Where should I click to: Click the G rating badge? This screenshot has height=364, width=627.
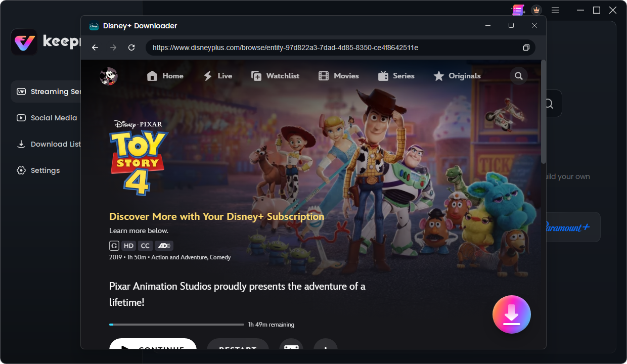(114, 246)
